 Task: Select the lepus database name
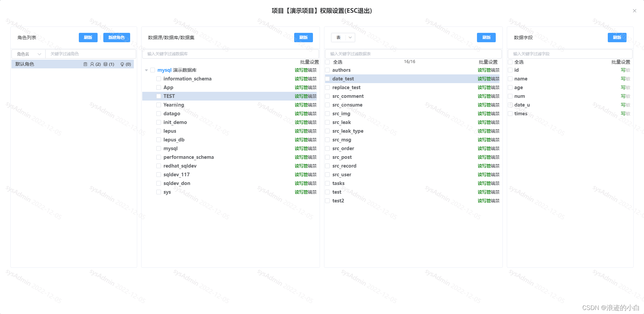[x=170, y=131]
